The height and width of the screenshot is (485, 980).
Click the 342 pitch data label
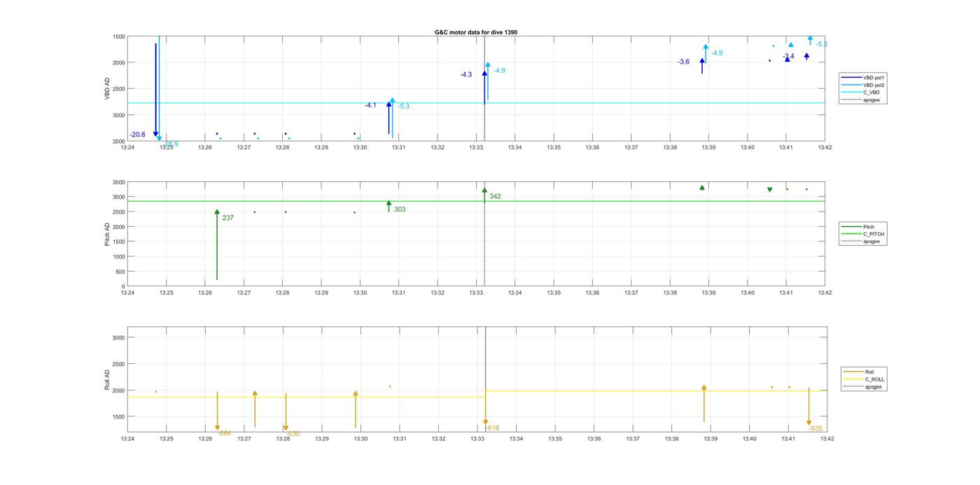tap(495, 197)
